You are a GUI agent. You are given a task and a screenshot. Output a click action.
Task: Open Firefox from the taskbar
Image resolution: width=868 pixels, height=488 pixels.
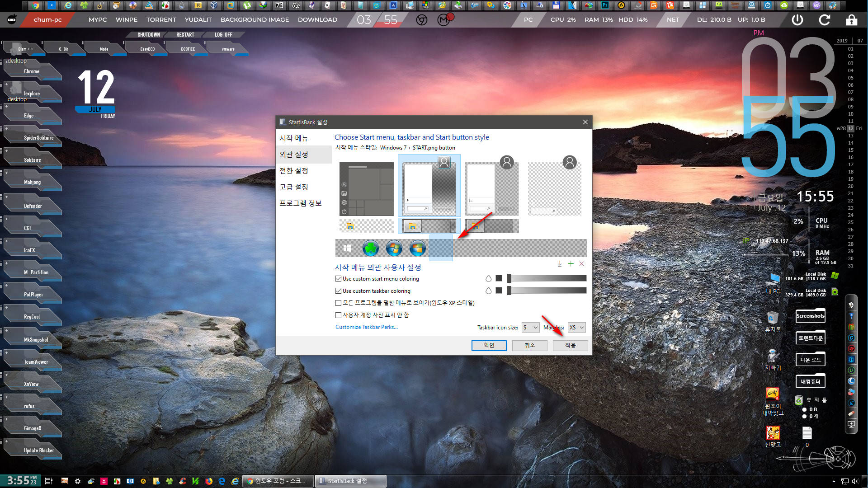point(208,481)
